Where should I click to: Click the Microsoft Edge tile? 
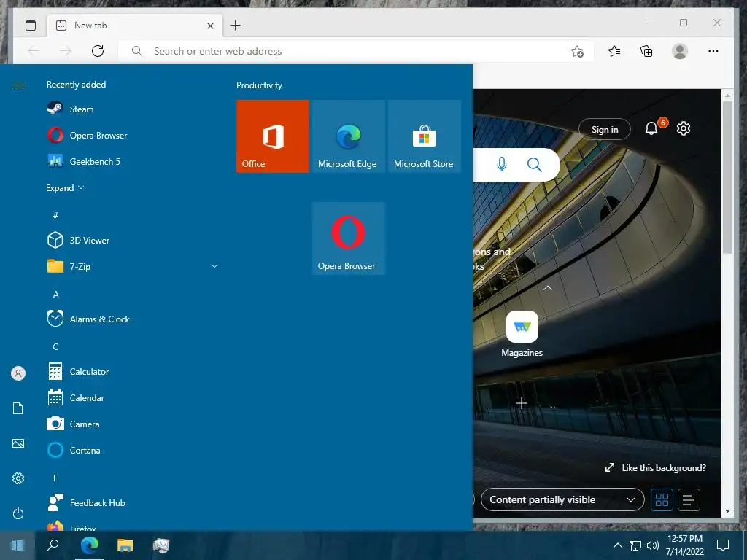point(349,136)
